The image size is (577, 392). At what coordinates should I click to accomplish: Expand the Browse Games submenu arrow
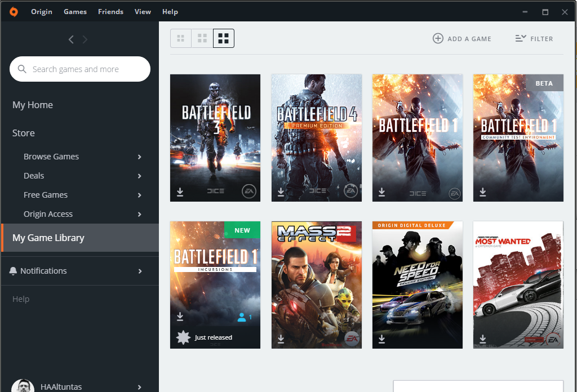pos(140,157)
